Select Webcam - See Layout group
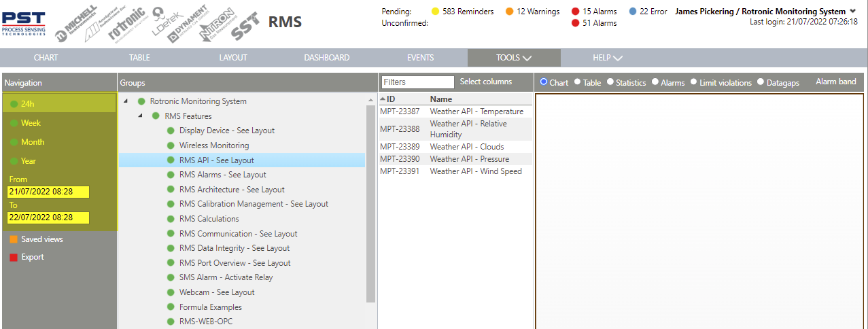 tap(217, 292)
